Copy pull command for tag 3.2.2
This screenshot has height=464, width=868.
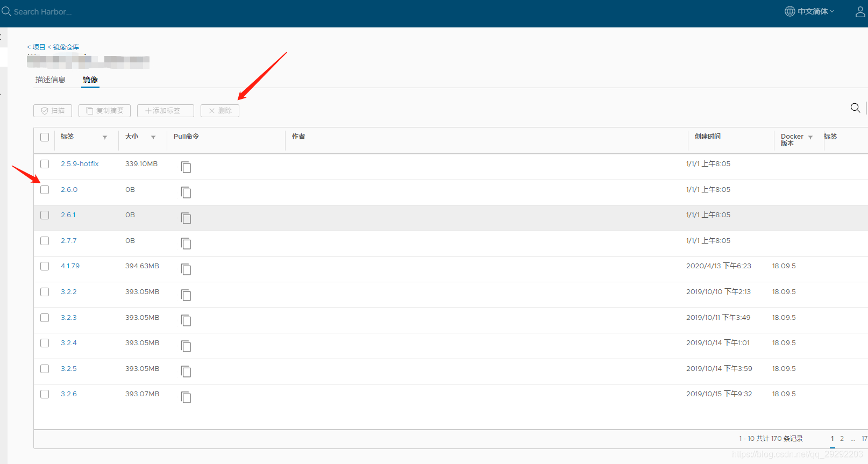tap(186, 295)
